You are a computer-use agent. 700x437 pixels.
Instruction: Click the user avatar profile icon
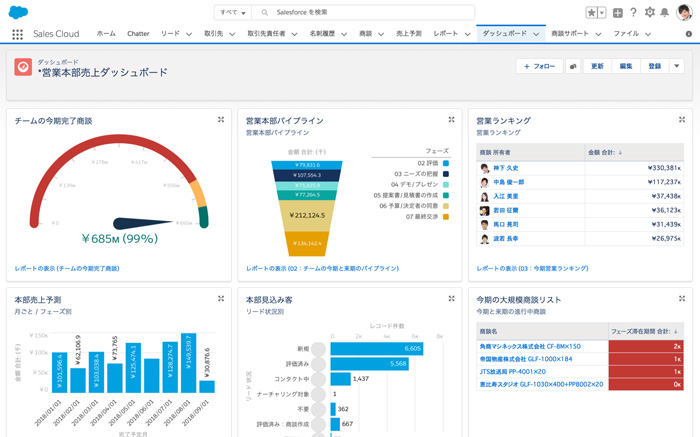(x=684, y=13)
